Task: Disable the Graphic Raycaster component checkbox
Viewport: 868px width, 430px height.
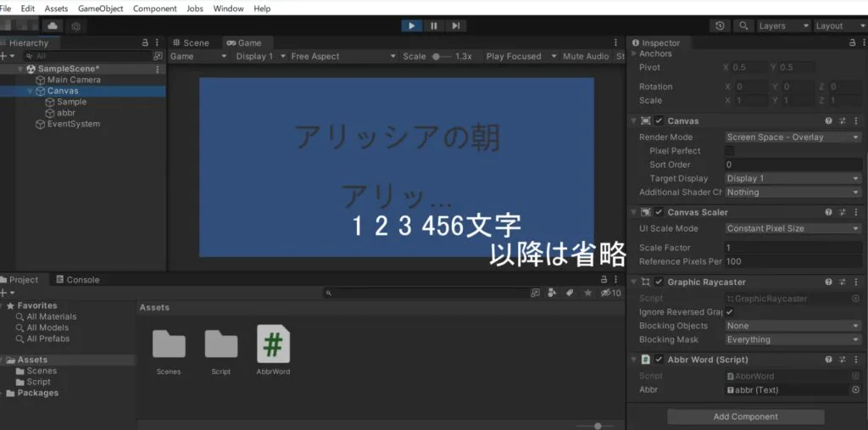Action: pyautogui.click(x=659, y=282)
